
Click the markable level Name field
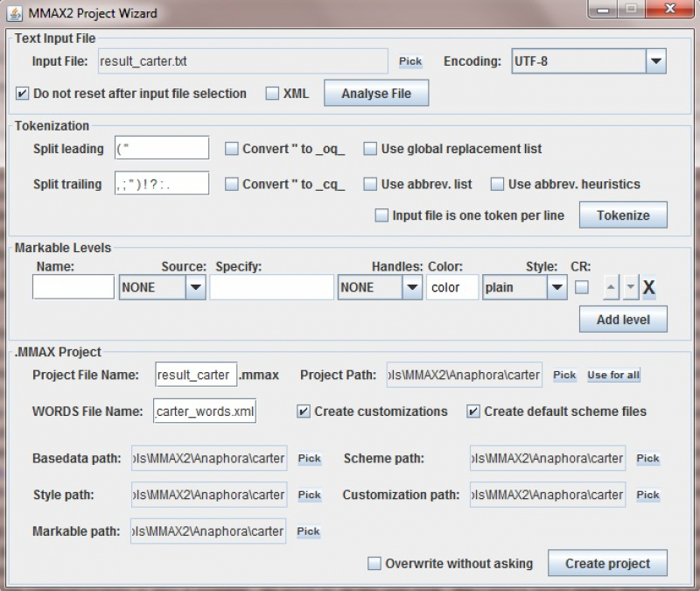point(73,287)
